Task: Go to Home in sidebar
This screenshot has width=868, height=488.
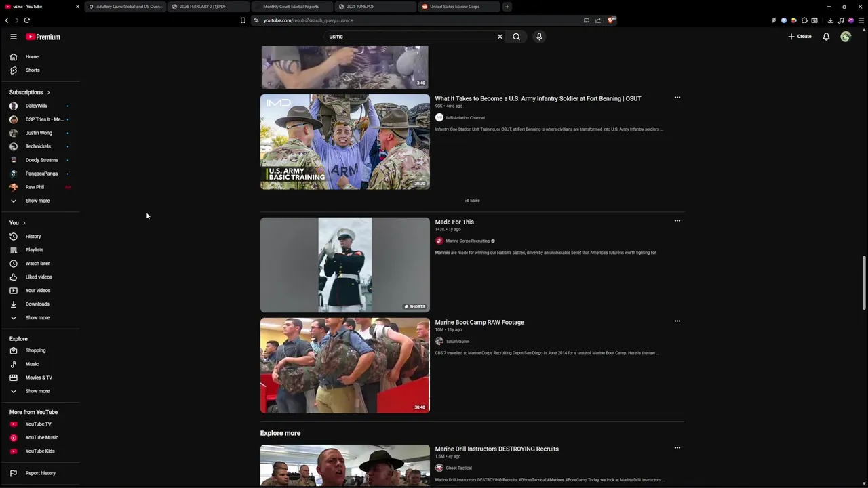Action: click(32, 57)
